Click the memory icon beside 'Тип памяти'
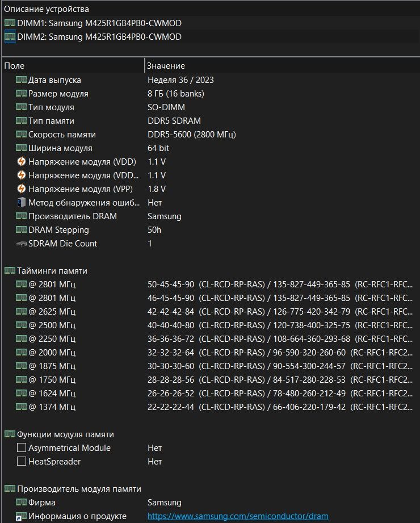 coord(21,121)
